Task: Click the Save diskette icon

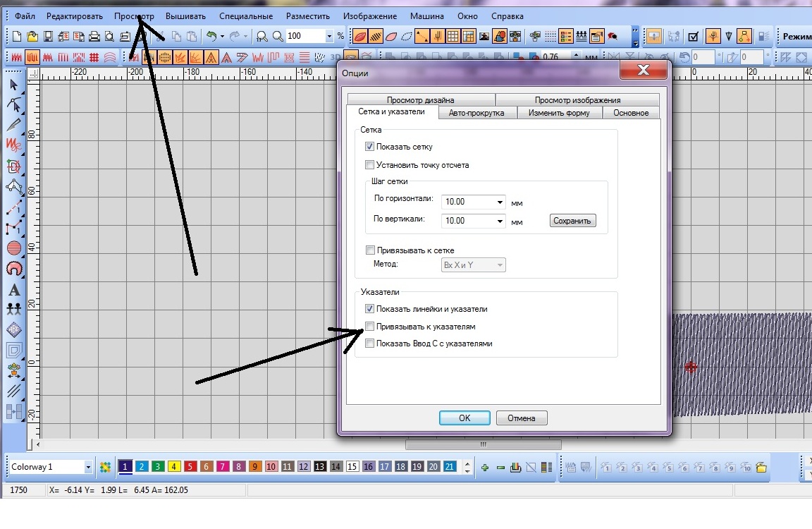Action: 48,36
